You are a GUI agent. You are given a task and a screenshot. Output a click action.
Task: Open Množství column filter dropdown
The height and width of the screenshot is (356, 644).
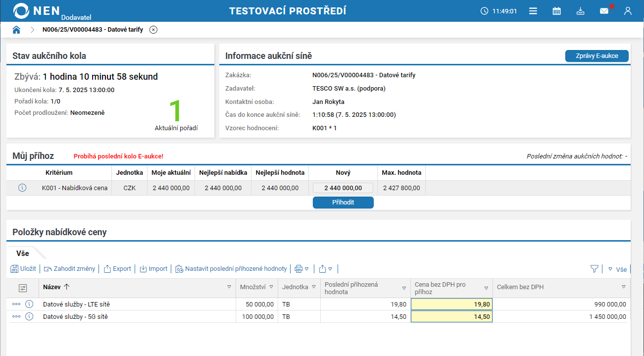(x=271, y=287)
